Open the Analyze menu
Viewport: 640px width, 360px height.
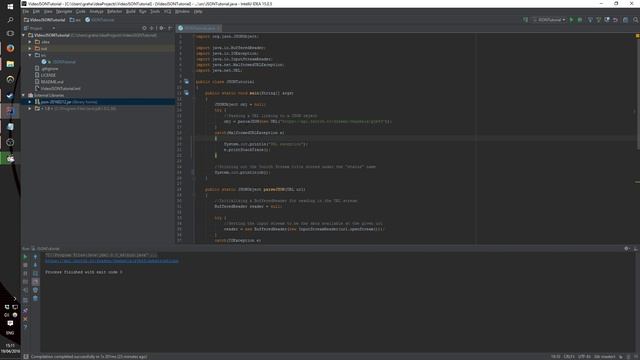tap(96, 11)
